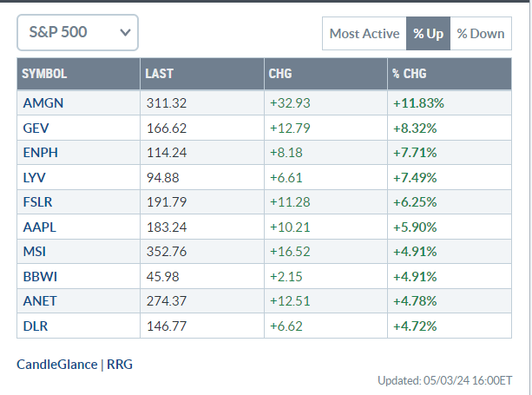The image size is (532, 395).
Task: Open the RRG chart link
Action: (x=120, y=365)
